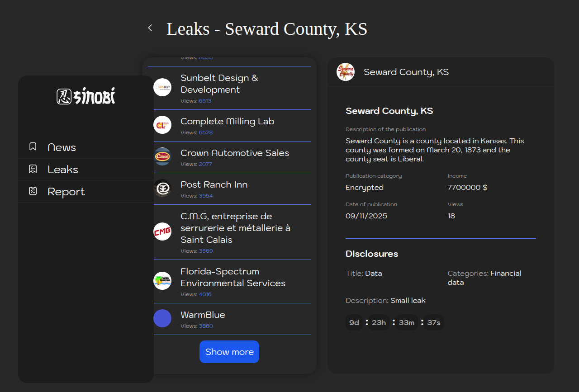Open the Report menu item
This screenshot has height=392, width=579.
[66, 192]
